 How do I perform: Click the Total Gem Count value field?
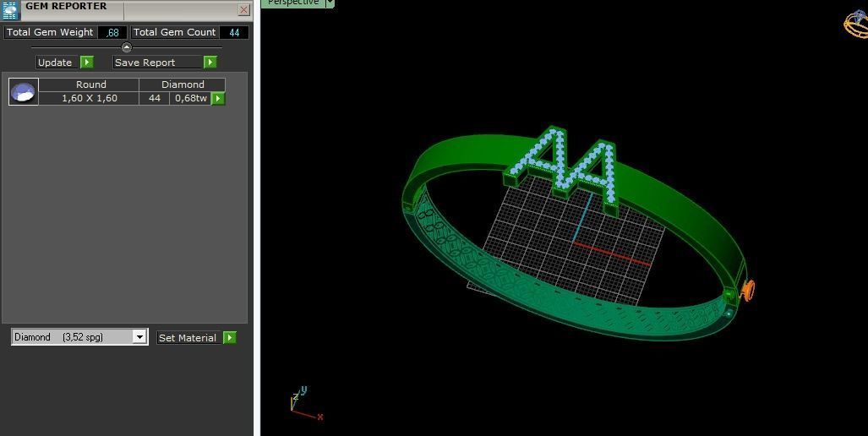(x=234, y=33)
